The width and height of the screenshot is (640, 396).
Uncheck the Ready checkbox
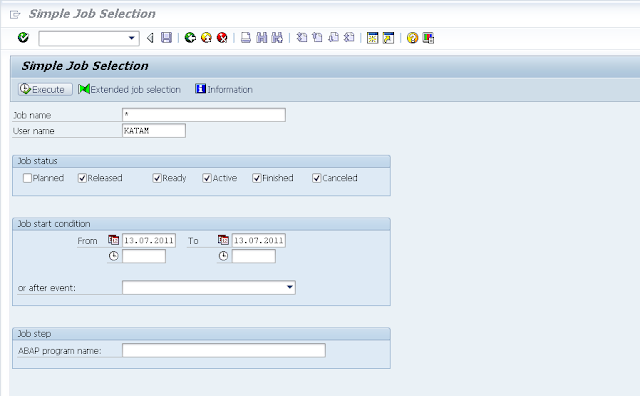(x=157, y=178)
